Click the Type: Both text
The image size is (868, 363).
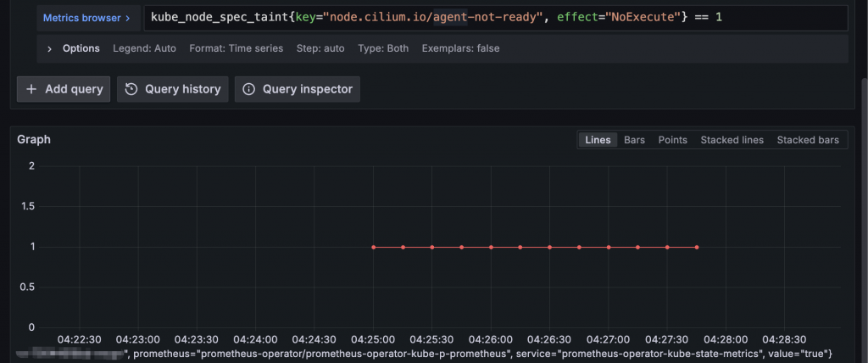tap(383, 48)
